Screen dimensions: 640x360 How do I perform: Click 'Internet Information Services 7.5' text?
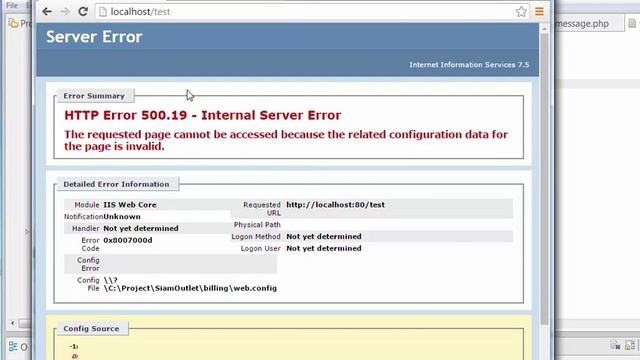469,64
